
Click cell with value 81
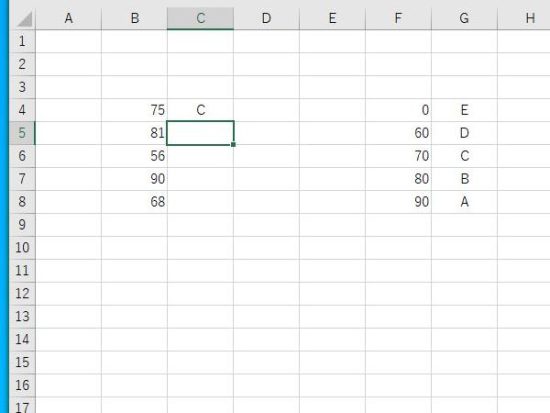click(134, 133)
